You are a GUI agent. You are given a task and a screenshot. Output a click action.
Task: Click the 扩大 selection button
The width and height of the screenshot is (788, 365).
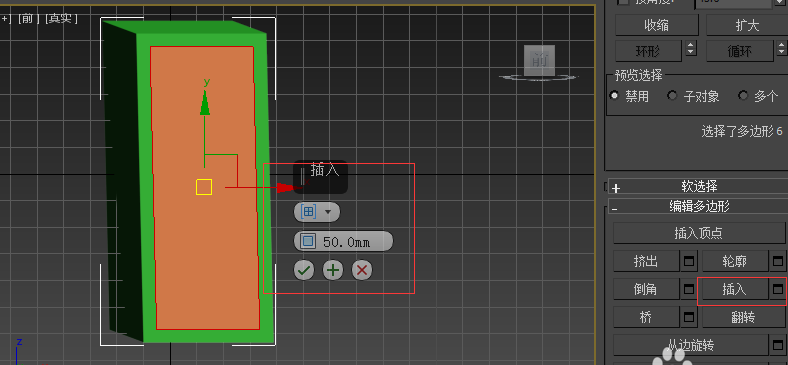pos(747,25)
